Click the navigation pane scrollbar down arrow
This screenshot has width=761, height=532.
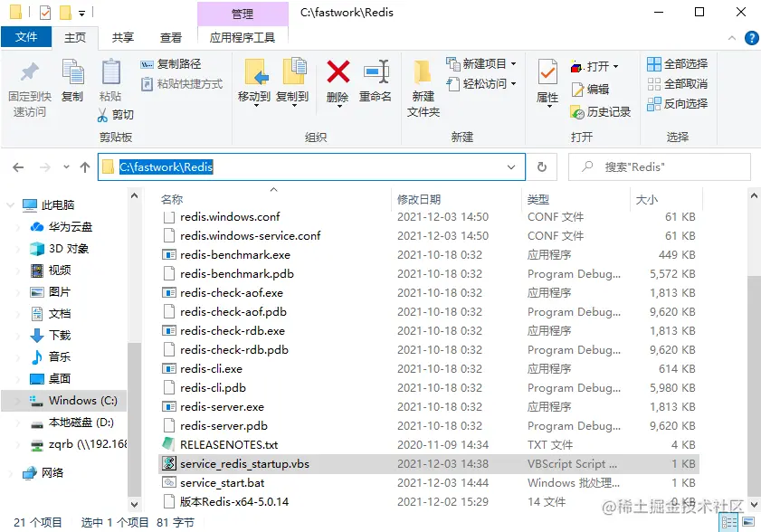pos(135,504)
